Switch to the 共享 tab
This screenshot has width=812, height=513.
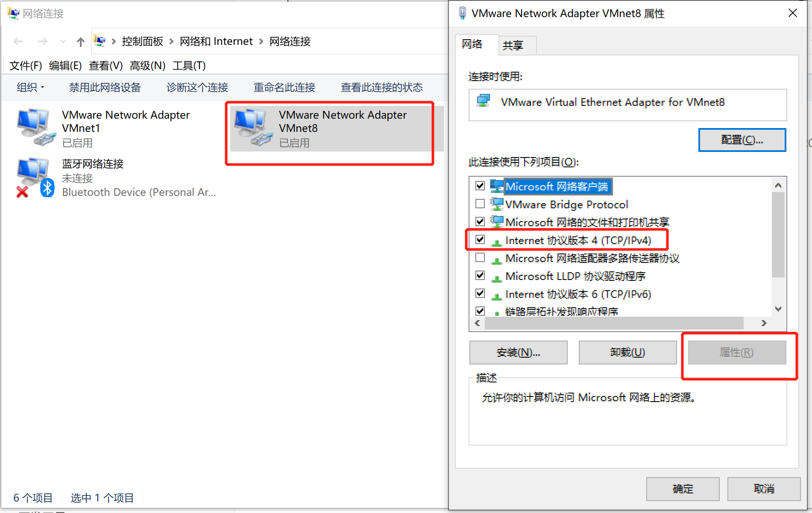513,45
